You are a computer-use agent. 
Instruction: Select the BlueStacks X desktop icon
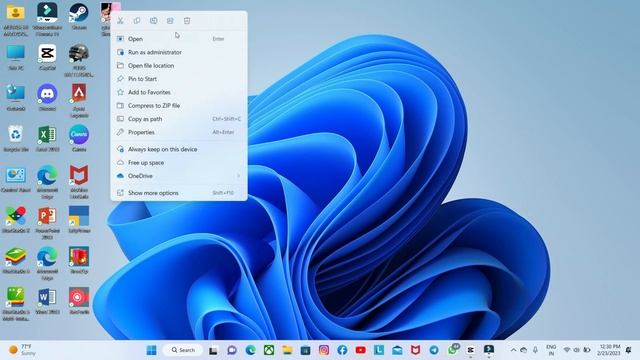coord(16,220)
